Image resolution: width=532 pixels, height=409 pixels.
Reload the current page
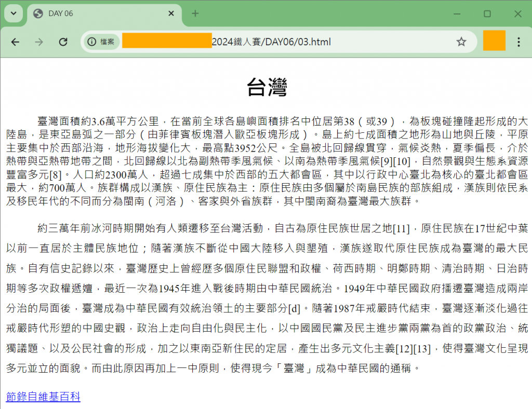click(x=63, y=42)
